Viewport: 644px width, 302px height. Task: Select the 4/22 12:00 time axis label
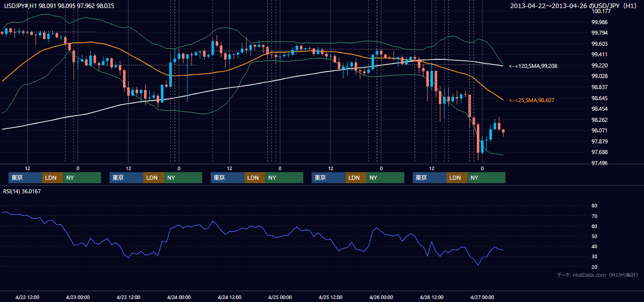click(x=27, y=297)
